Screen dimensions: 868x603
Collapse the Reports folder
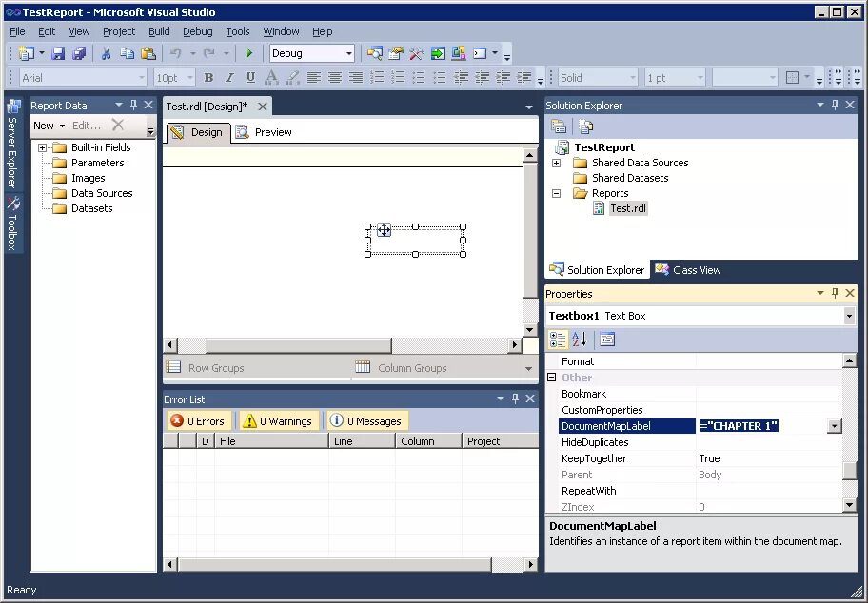(x=557, y=193)
